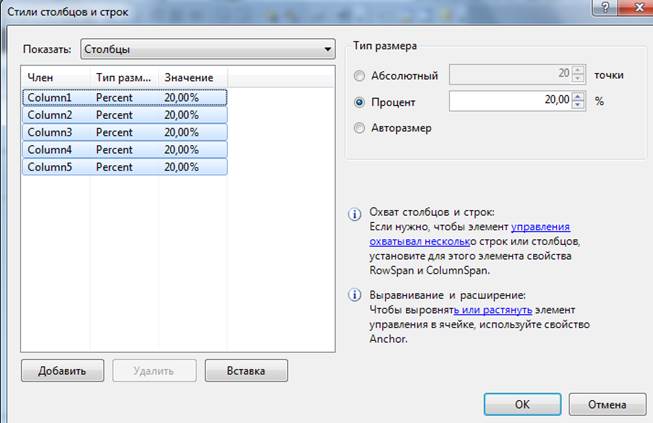The image size is (653, 423).
Task: Open the или растянуть link
Action: 493,310
